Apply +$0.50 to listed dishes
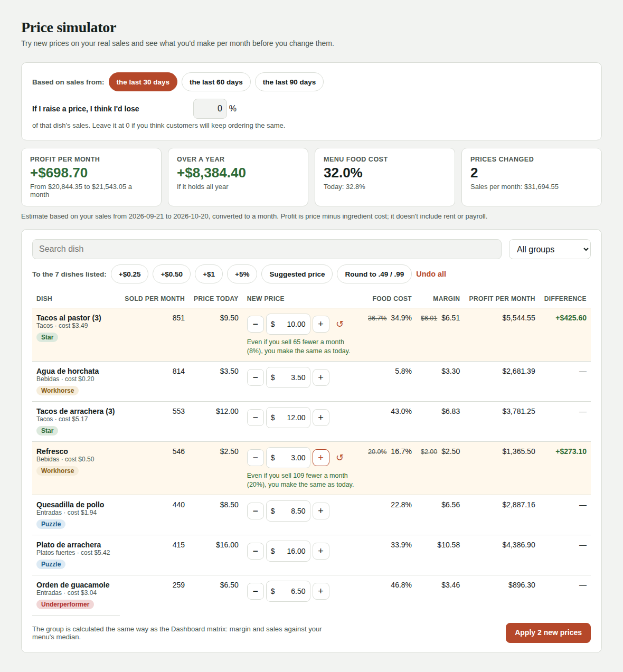This screenshot has height=672, width=623. (172, 274)
